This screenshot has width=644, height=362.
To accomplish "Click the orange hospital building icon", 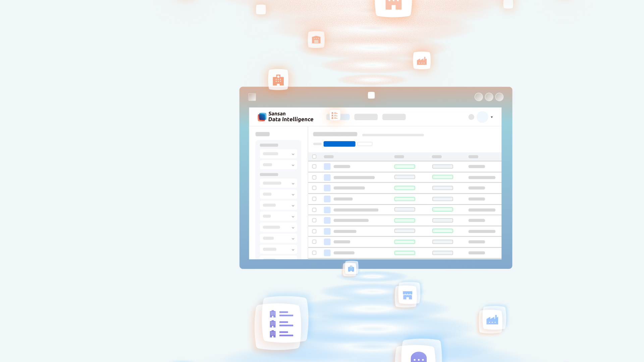I will pos(278,80).
